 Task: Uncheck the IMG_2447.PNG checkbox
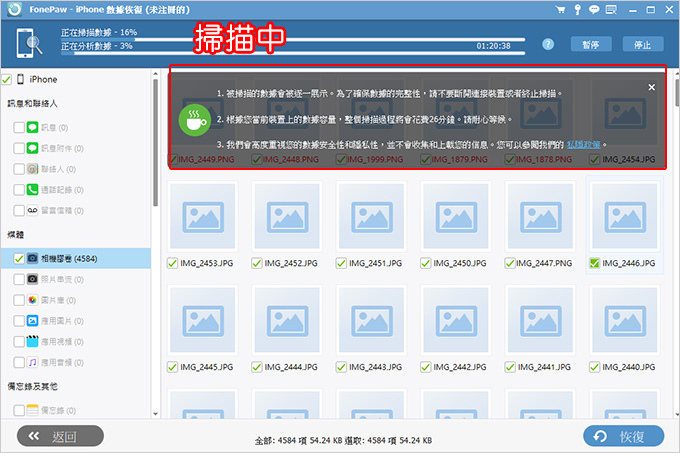click(510, 263)
